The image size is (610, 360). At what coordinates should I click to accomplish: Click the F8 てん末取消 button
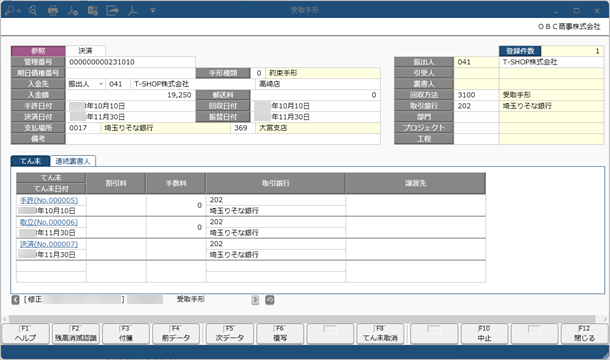click(380, 334)
